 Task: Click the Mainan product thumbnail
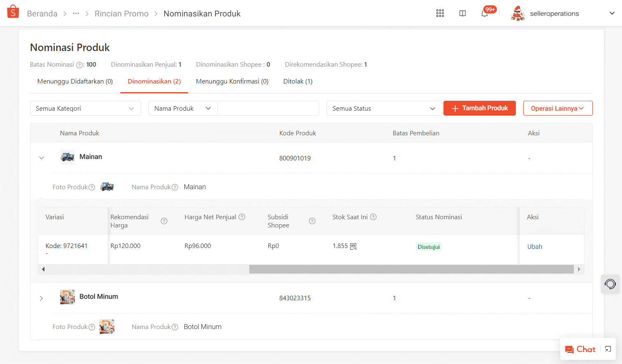point(67,157)
